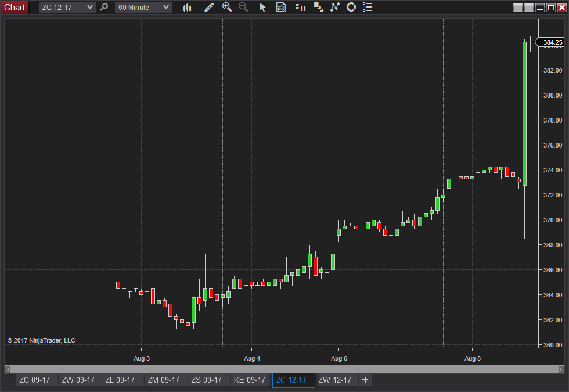Click the 382.00 price axis label
Viewport: 569px width, 392px height.
[553, 70]
